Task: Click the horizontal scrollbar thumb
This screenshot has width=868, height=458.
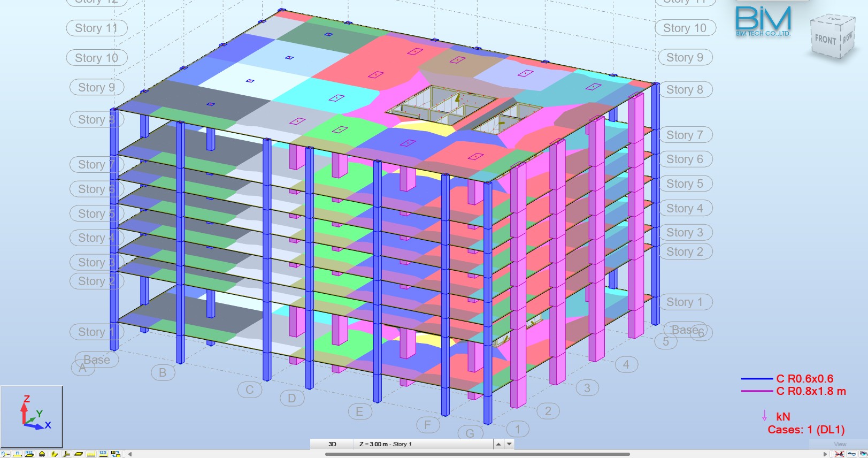Action: 478,454
